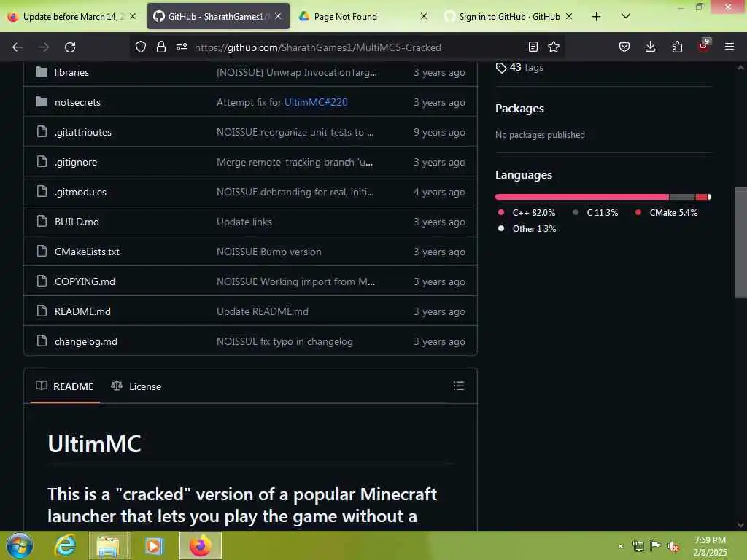Screen dimensions: 747x560
Task: Click the page vertical scrollbar thumb
Action: point(740,242)
